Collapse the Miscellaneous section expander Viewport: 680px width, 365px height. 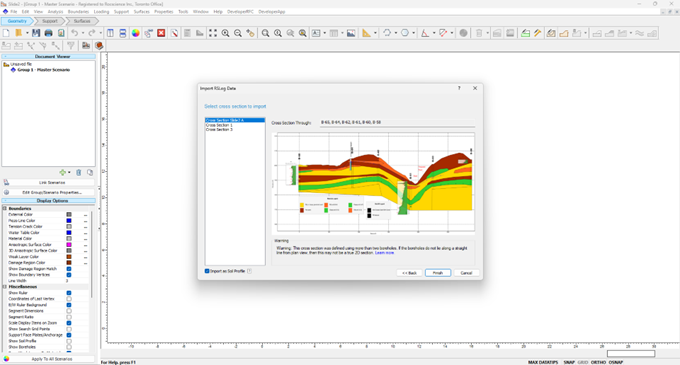pos(5,287)
